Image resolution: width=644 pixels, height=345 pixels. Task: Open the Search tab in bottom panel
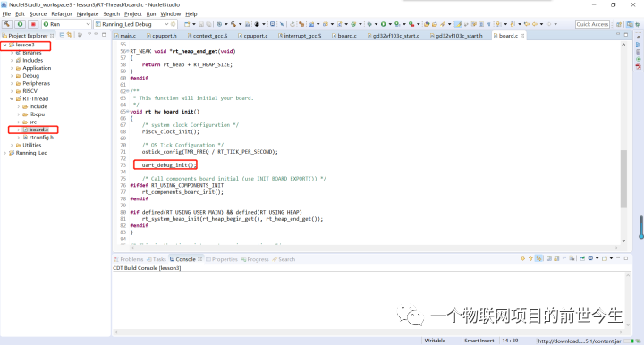tap(284, 259)
